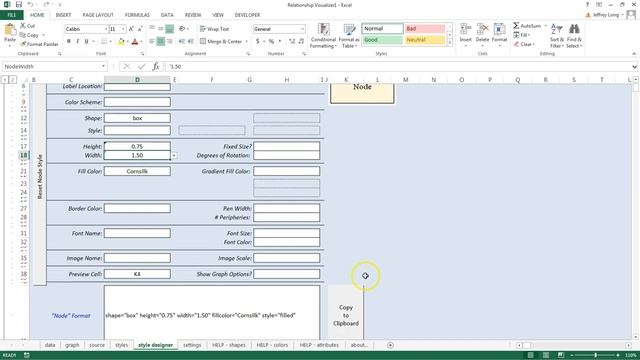The height and width of the screenshot is (360, 640).
Task: Switch to the graph sheet tab
Action: 72,345
